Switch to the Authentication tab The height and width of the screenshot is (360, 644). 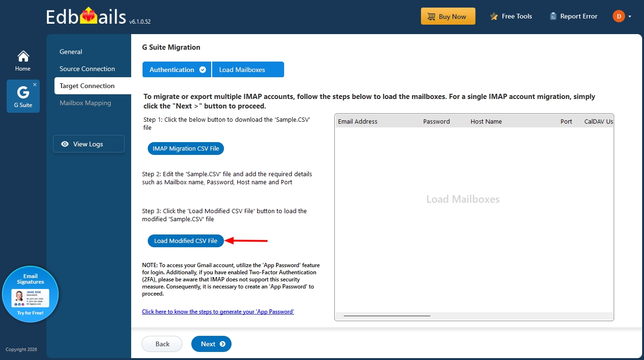177,70
